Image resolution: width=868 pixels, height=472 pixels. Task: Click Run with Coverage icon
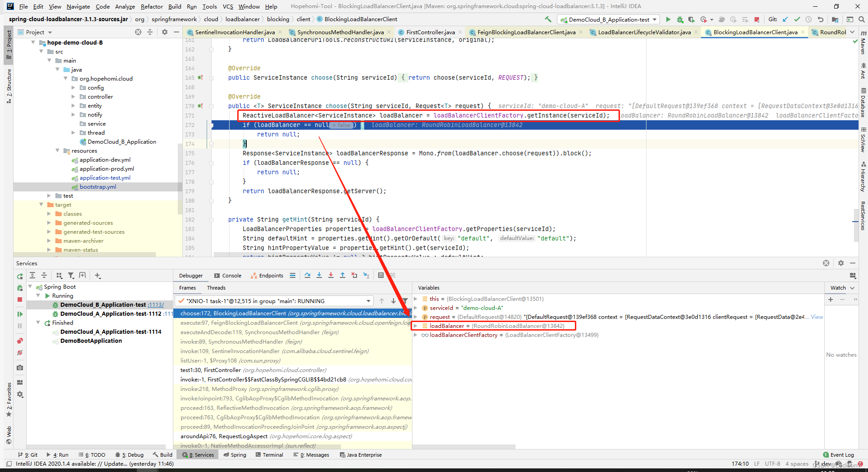pos(691,19)
